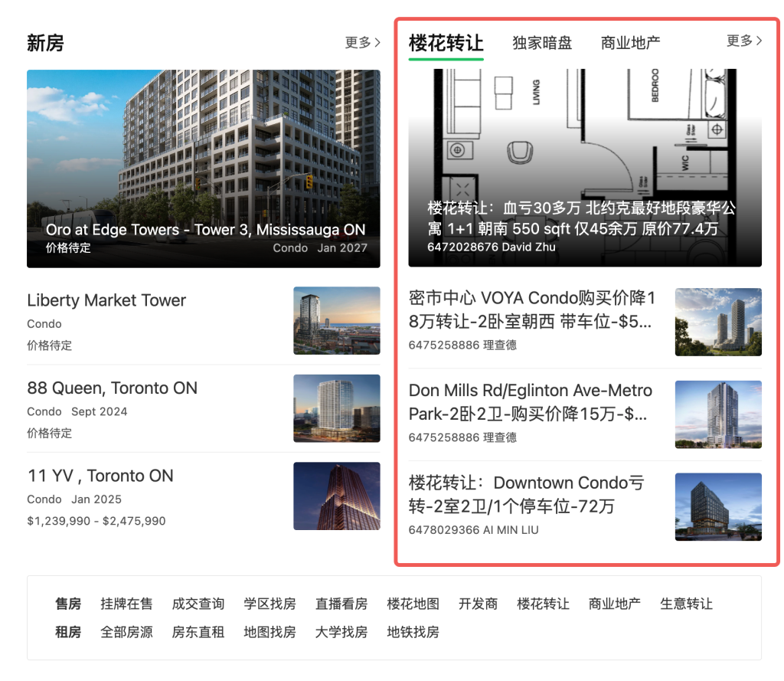Screen dimensions: 784x681
Task: Select the 楼花转让 tab
Action: click(x=446, y=43)
